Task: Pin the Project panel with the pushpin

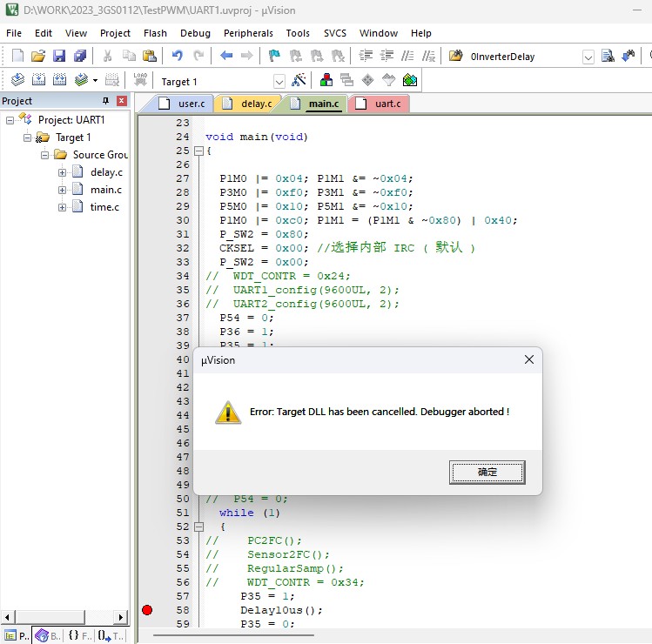Action: 105,101
